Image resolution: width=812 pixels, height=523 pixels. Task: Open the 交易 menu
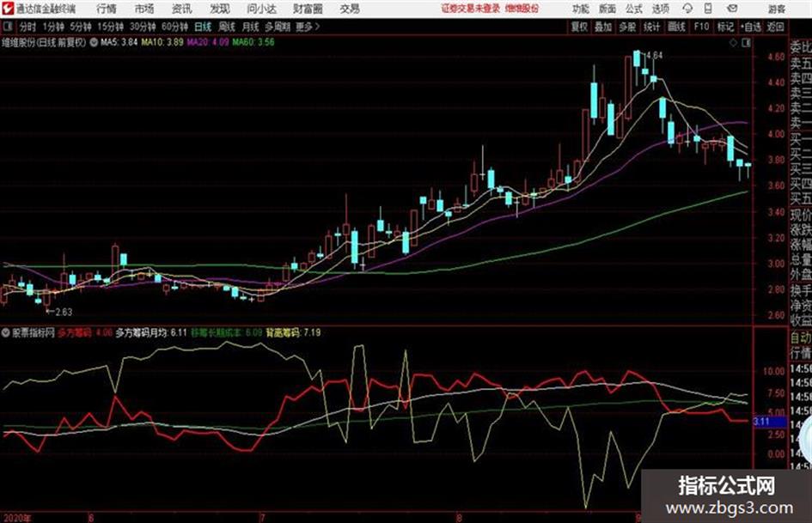click(350, 9)
